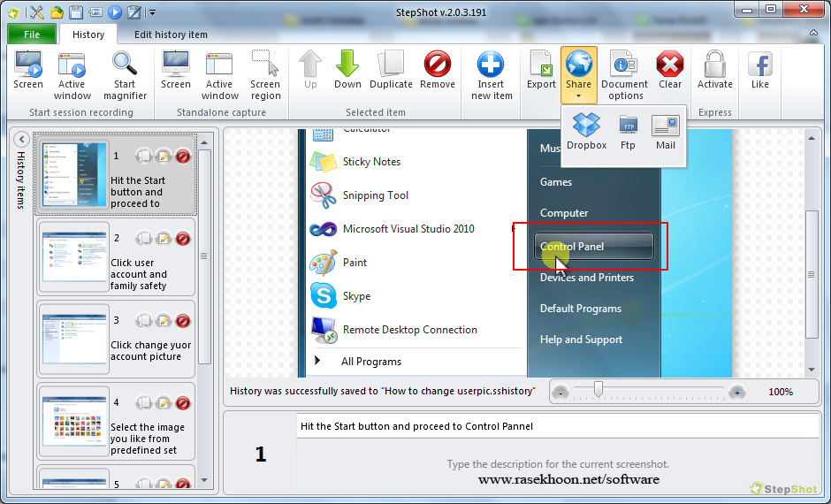
Task: Click the Export button
Action: coord(541,70)
